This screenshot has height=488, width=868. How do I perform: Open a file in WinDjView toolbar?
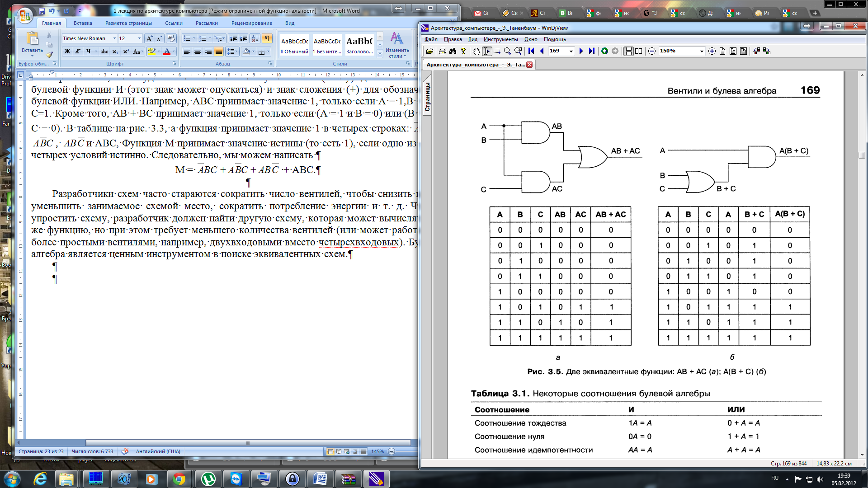click(x=429, y=51)
